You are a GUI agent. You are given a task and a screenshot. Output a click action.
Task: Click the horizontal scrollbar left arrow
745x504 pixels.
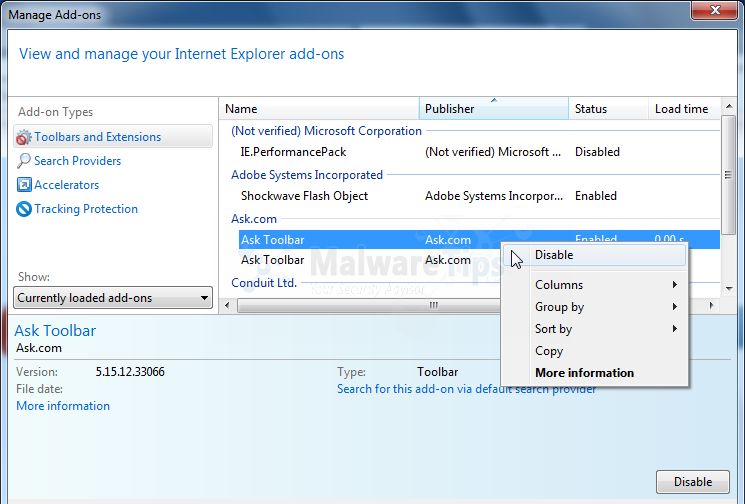click(227, 305)
